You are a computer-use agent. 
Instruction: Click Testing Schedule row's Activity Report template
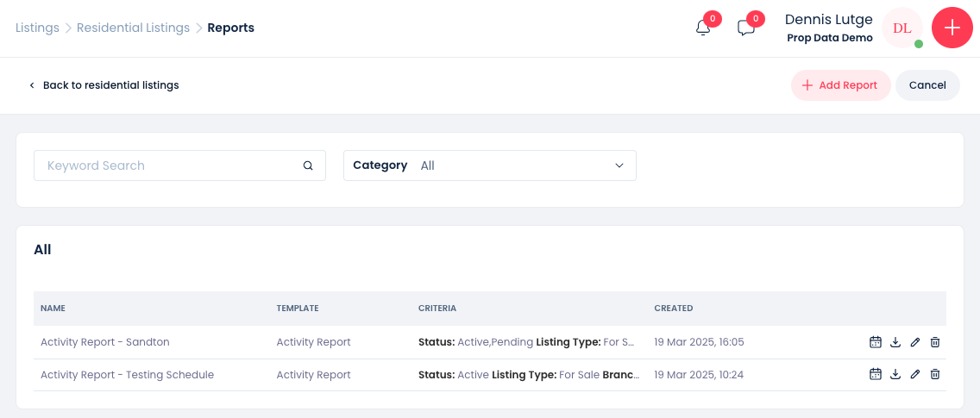tap(313, 374)
